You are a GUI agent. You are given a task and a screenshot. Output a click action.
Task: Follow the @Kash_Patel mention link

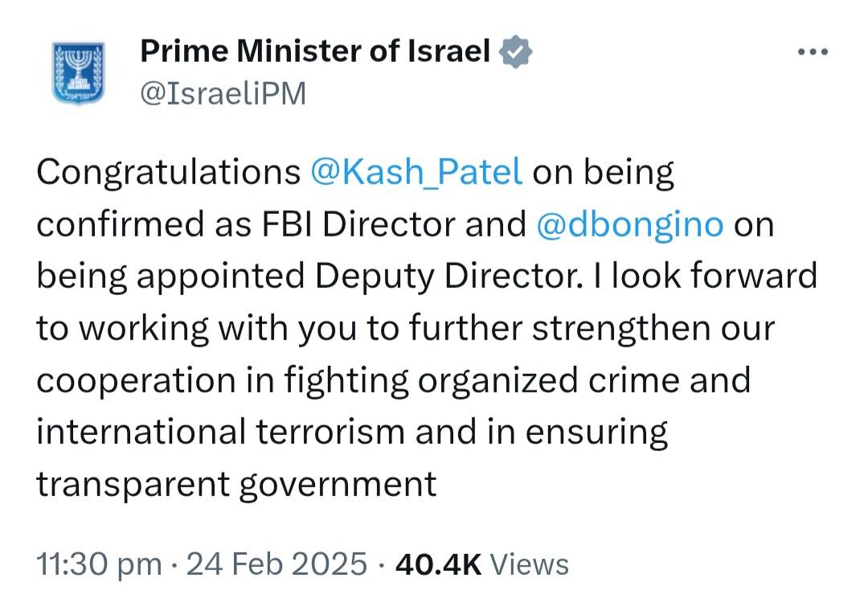point(416,171)
